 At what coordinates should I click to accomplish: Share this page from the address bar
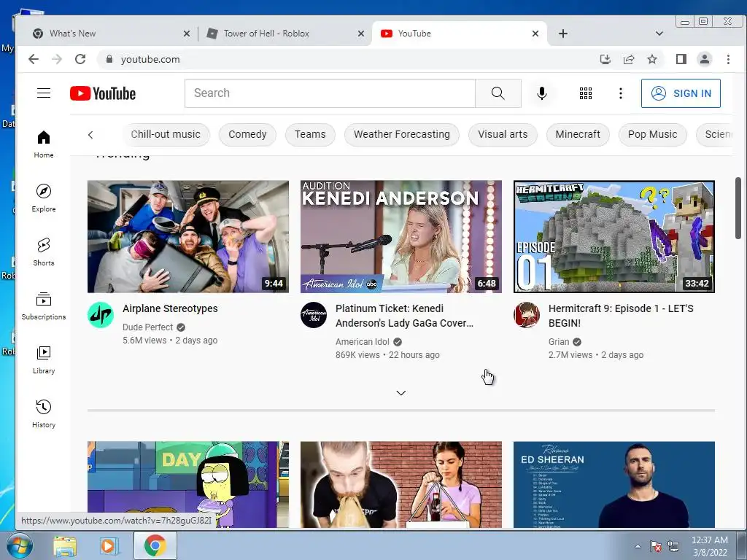tap(628, 59)
